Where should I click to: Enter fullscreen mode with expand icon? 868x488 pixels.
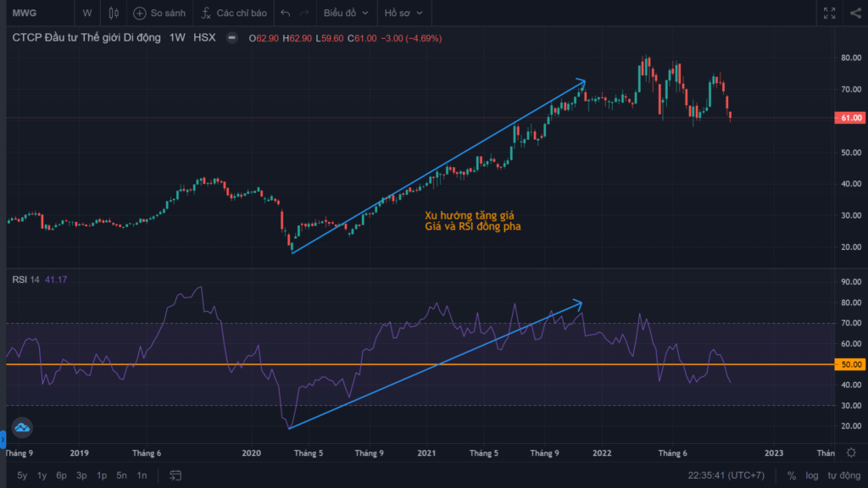click(x=829, y=13)
